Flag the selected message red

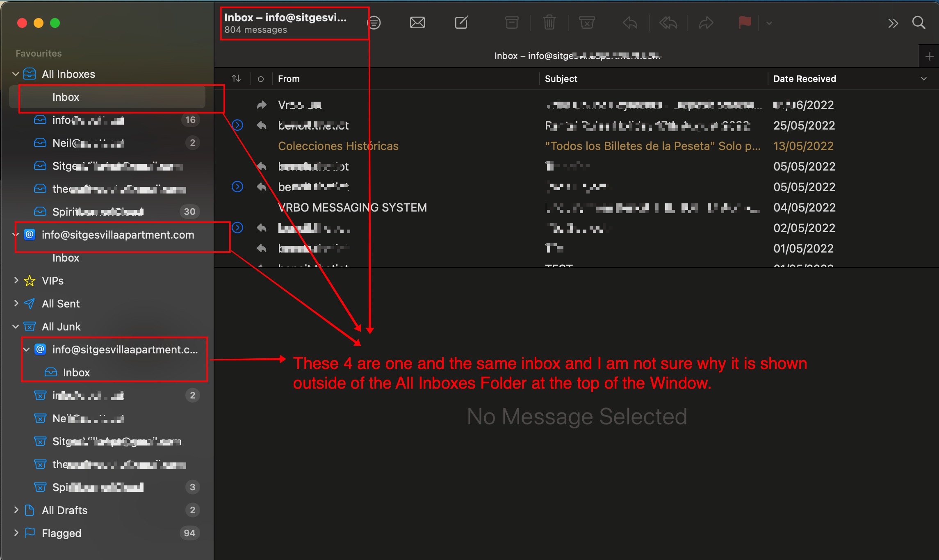click(744, 23)
